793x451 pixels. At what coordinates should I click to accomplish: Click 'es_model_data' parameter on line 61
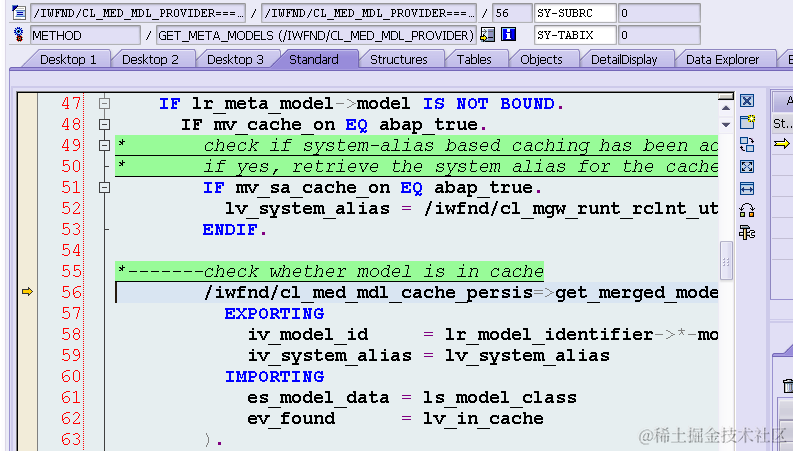tap(319, 398)
